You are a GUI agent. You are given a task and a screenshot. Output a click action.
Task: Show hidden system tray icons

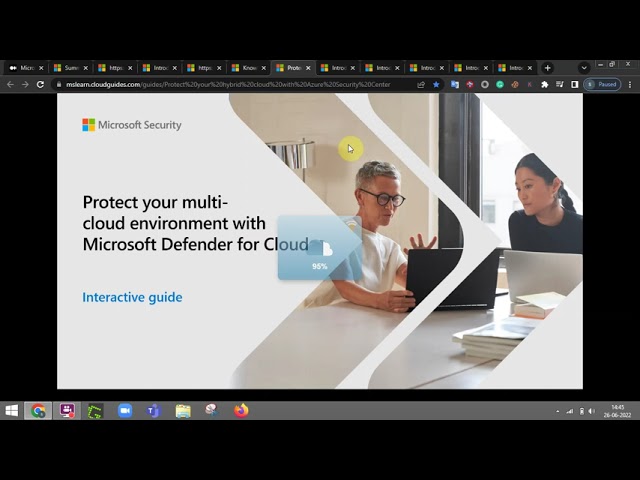coord(558,411)
